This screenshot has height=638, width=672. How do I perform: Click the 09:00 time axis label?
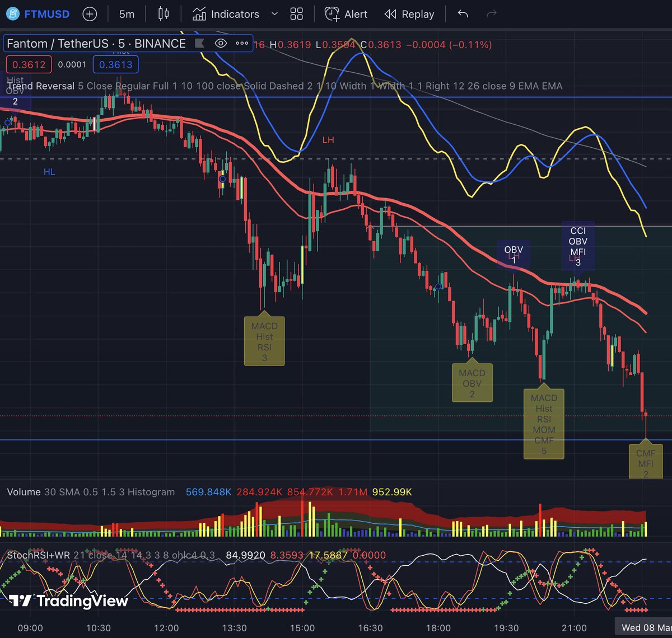point(30,627)
